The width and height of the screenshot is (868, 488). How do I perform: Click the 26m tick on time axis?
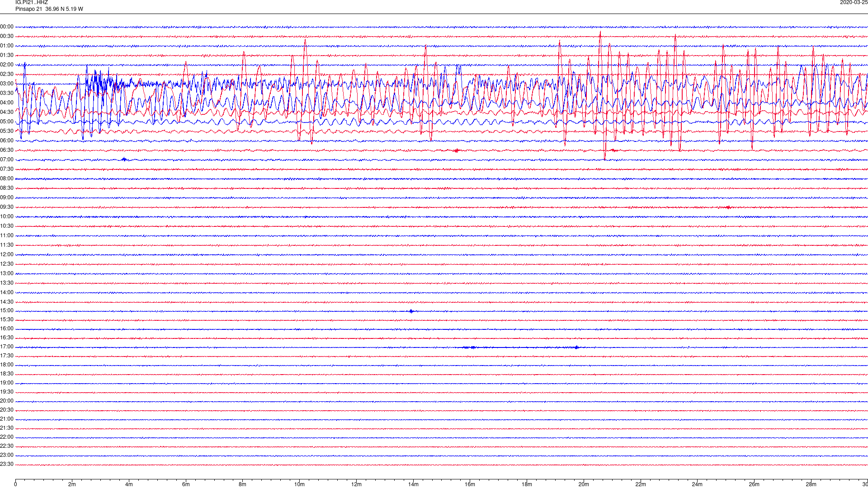click(754, 484)
